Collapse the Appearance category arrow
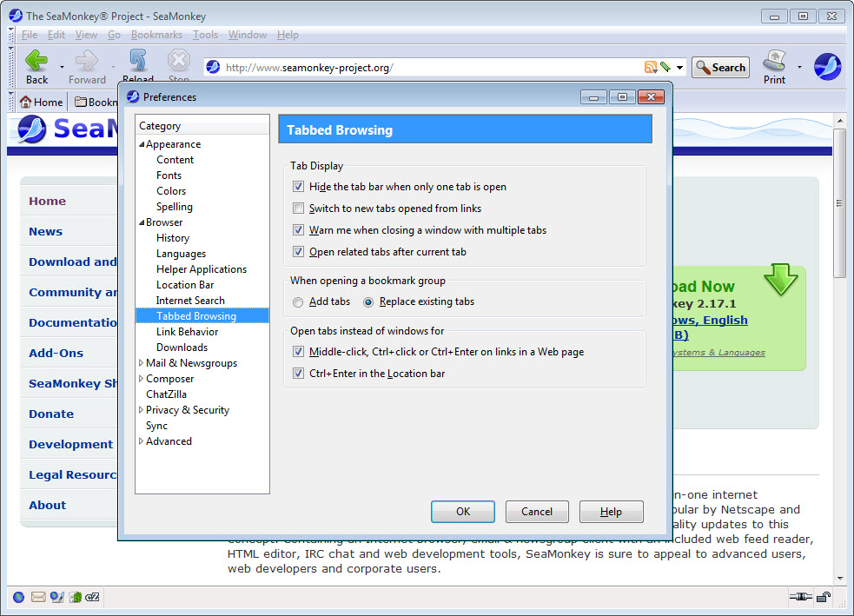The height and width of the screenshot is (616, 854). (x=142, y=144)
